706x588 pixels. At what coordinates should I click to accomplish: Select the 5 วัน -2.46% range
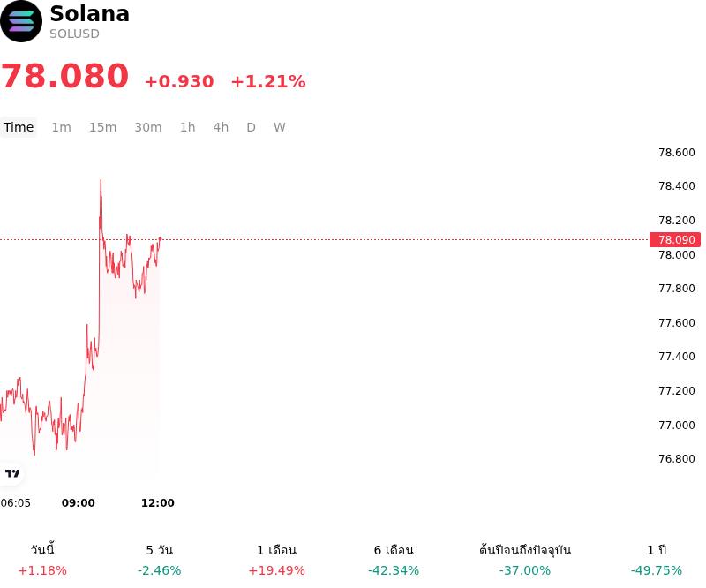click(160, 560)
